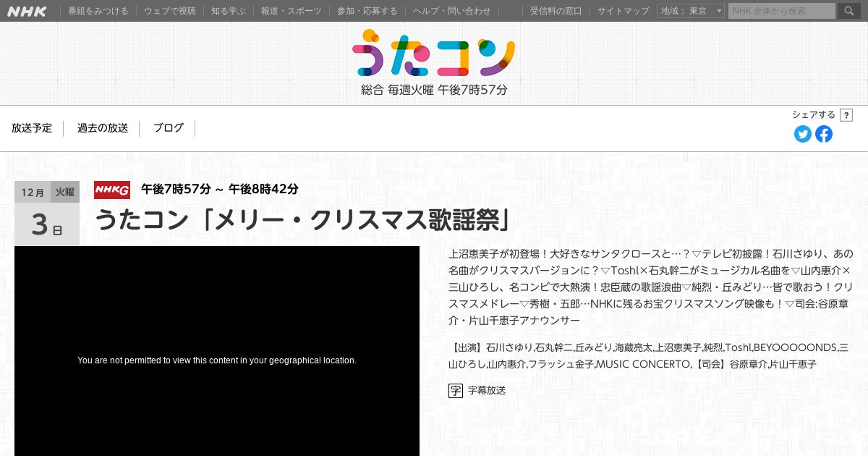Share on Facebook icon
This screenshot has height=456, width=868.
(x=824, y=134)
